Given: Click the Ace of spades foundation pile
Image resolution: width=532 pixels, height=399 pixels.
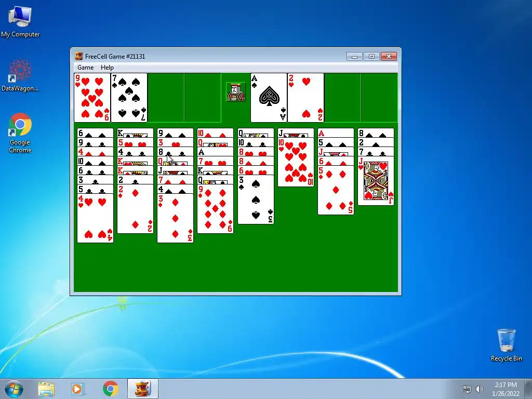Looking at the screenshot, I should (269, 98).
